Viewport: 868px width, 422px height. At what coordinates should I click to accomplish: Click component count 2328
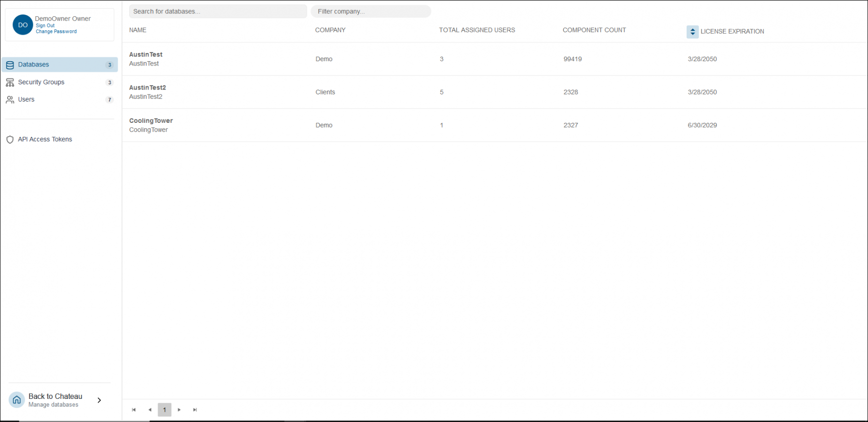click(570, 92)
